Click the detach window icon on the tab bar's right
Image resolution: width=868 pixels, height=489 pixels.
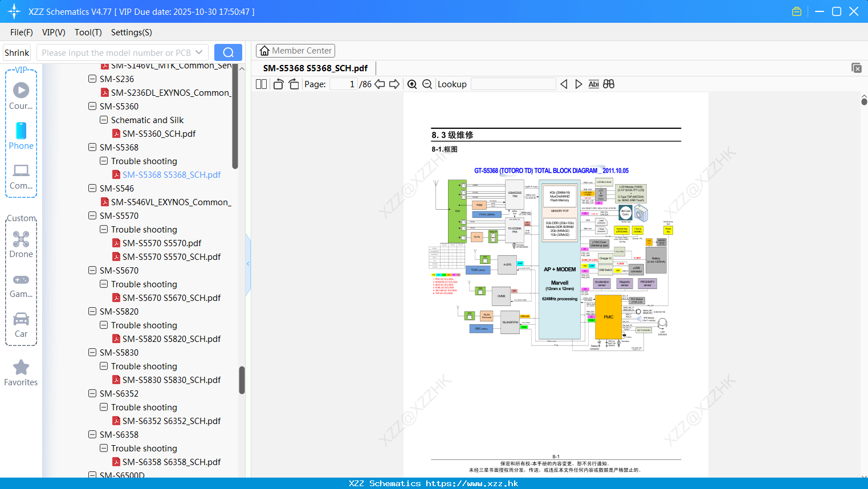point(857,68)
